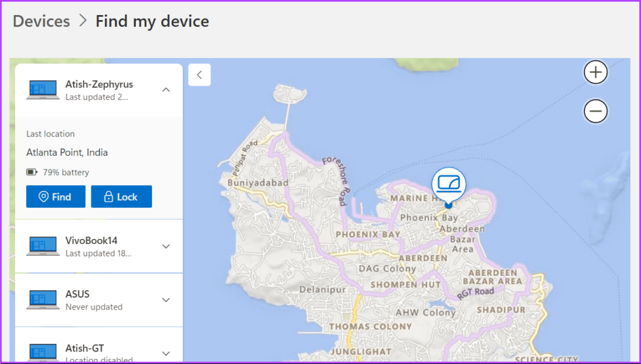Expand the VivoBook14 device entry
Viewport: 641px width, 364px height.
point(165,245)
